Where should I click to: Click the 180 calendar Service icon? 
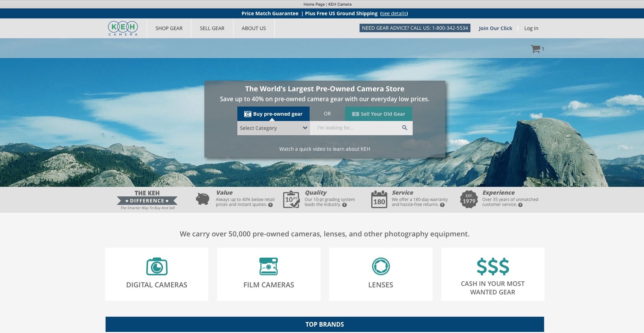coord(379,199)
